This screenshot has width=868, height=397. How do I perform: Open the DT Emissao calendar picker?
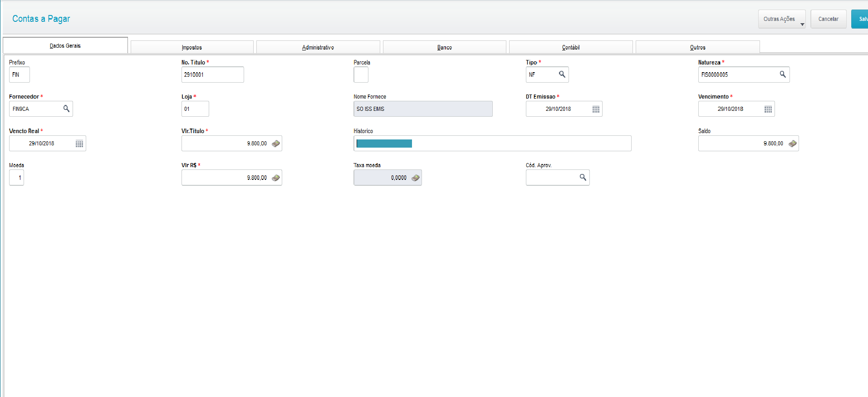pos(596,109)
